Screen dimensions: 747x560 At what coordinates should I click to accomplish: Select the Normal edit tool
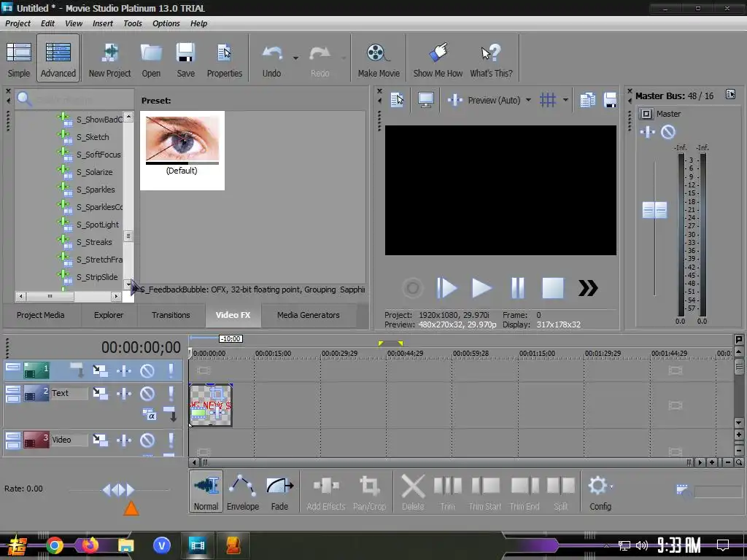206,492
